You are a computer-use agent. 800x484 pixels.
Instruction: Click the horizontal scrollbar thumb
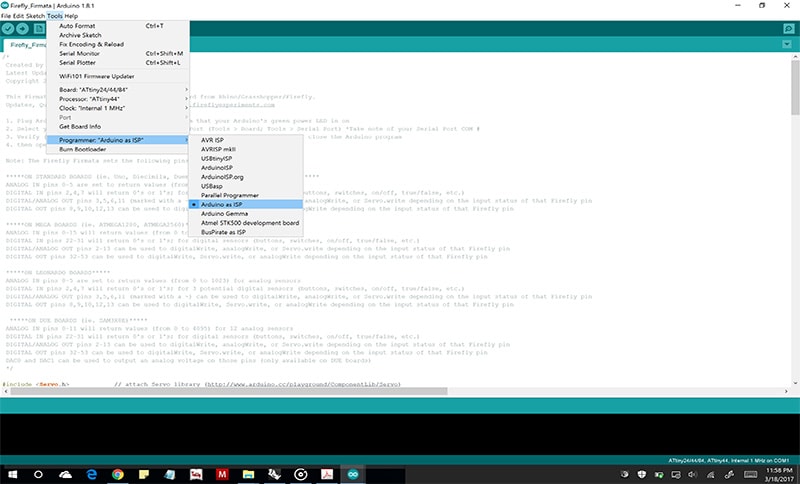tap(229, 391)
